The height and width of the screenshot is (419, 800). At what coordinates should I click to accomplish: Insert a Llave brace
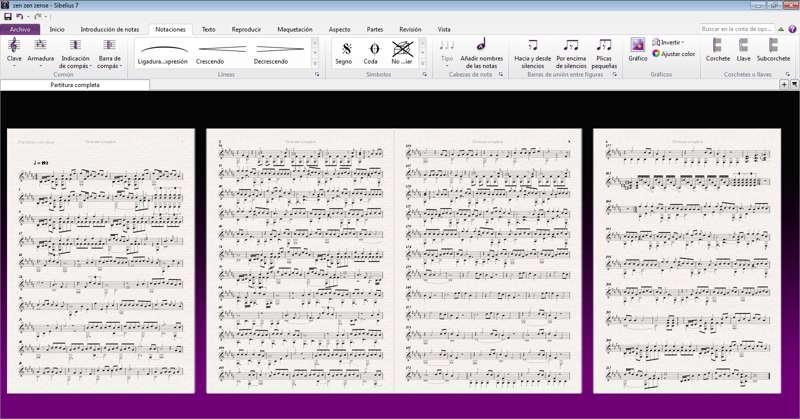pos(743,50)
